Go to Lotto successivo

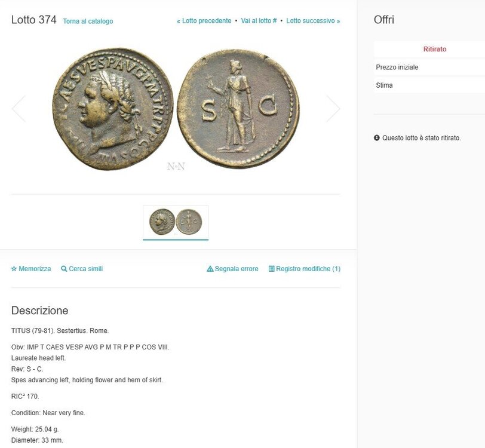pyautogui.click(x=313, y=21)
